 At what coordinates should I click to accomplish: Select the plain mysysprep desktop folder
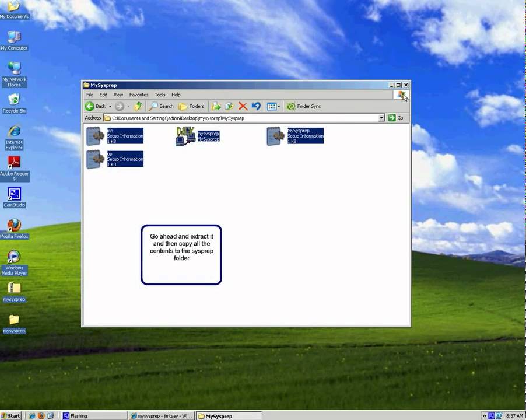point(14,323)
